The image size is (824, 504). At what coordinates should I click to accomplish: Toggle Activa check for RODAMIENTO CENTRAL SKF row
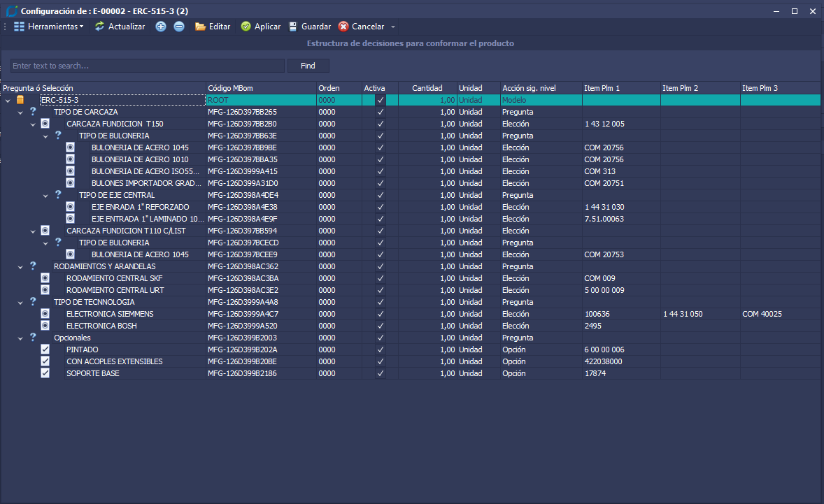click(x=381, y=278)
